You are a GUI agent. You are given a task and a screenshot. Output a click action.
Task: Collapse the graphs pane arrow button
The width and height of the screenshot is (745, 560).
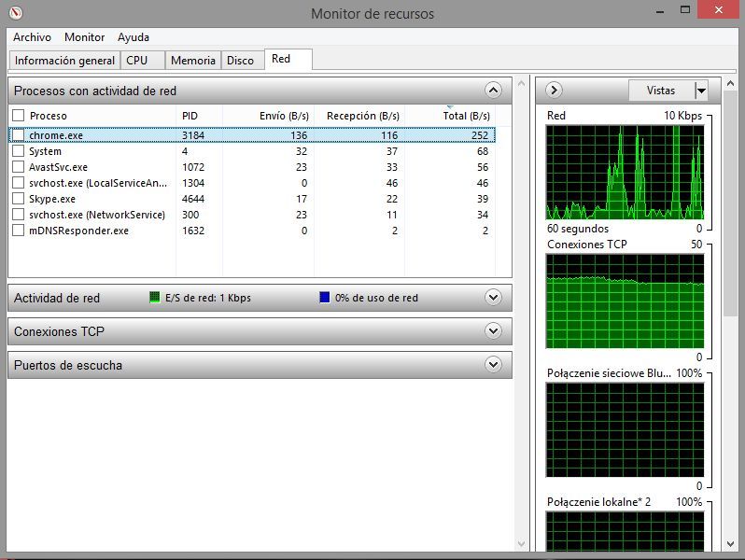[554, 90]
